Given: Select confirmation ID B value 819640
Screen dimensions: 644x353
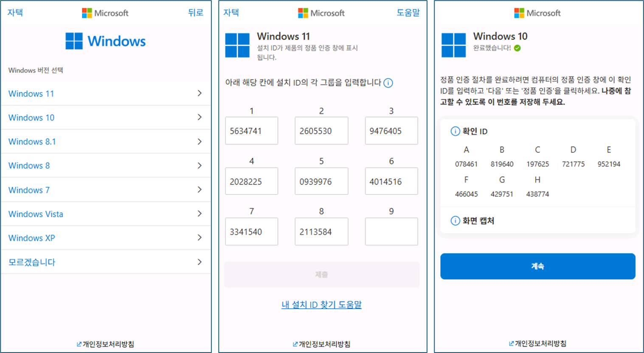Looking at the screenshot, I should click(x=502, y=164).
